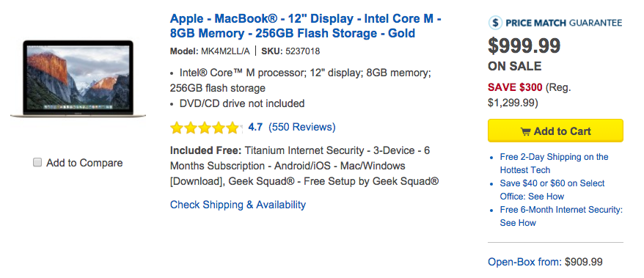Click the dollar-sign Price Match icon
The height and width of the screenshot is (278, 644).
click(495, 23)
